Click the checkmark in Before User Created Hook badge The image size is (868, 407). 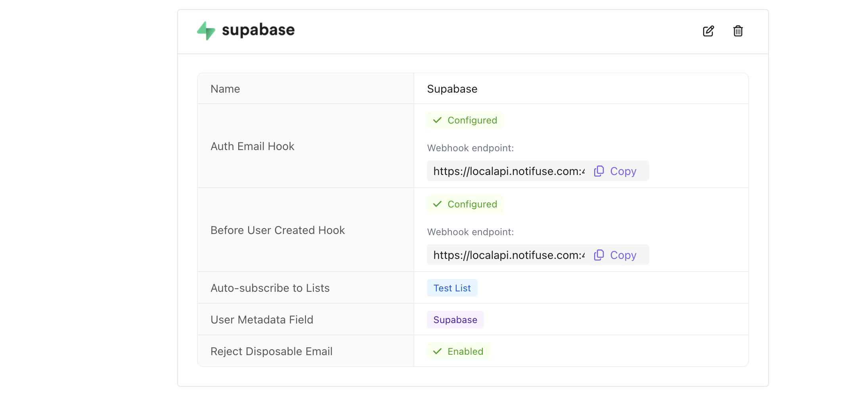pos(437,204)
